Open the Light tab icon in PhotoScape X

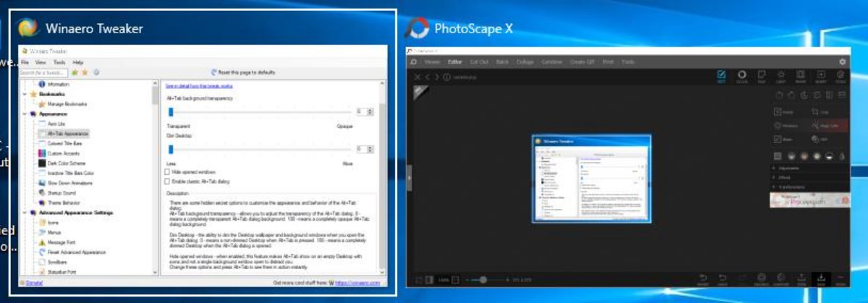780,75
